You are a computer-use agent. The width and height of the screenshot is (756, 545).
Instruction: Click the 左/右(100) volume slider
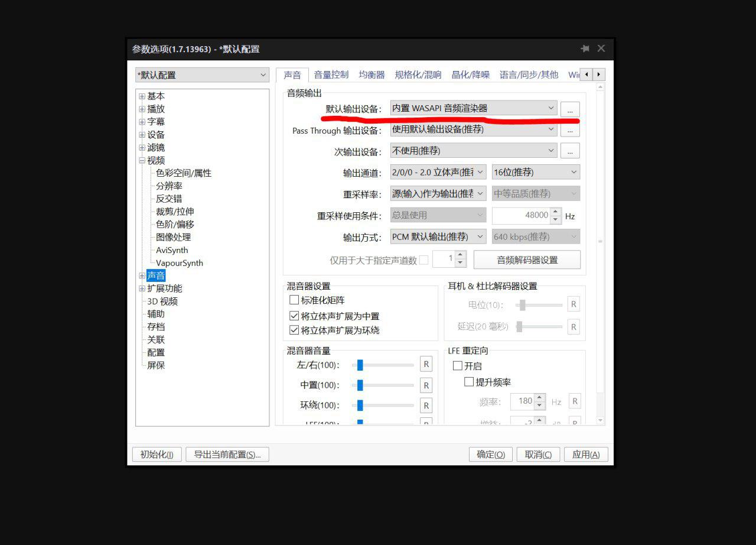(383, 365)
